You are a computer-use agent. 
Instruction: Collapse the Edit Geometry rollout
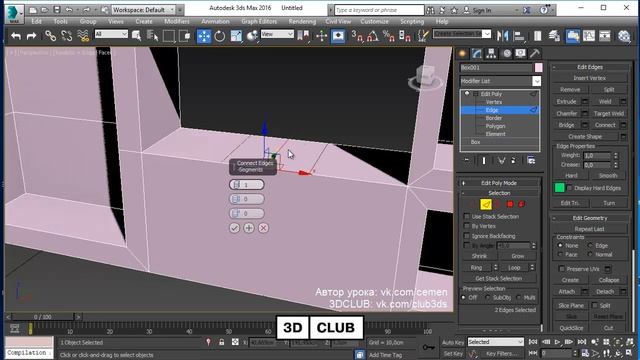point(590,218)
